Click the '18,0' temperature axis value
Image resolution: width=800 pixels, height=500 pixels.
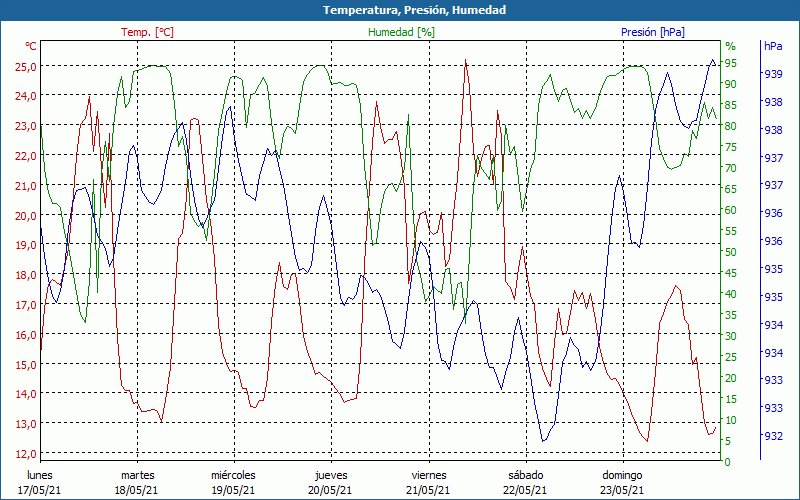click(26, 275)
